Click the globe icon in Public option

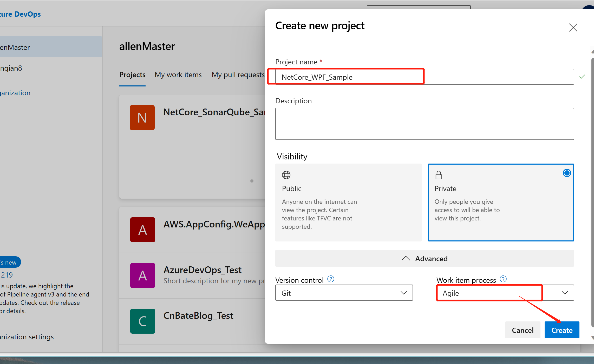pyautogui.click(x=286, y=175)
